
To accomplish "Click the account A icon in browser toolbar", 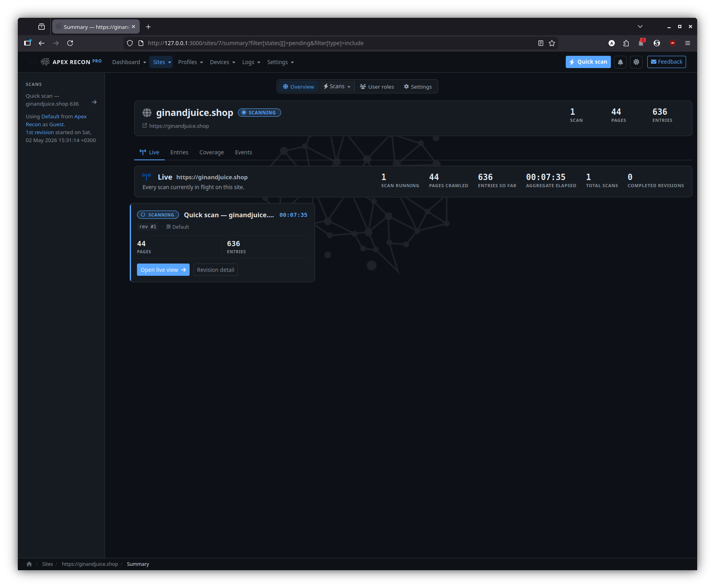I will click(x=612, y=43).
